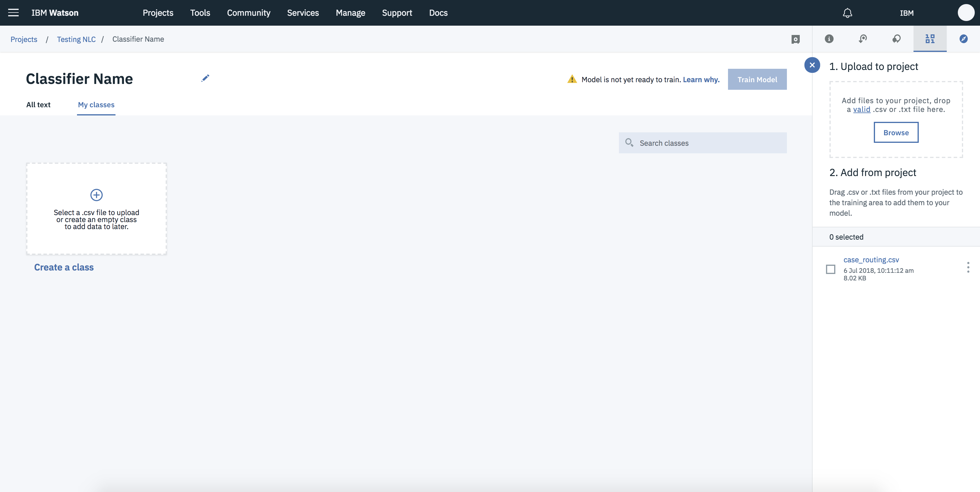Open the hamburger navigation menu
Screen dimensions: 980x492
click(13, 13)
